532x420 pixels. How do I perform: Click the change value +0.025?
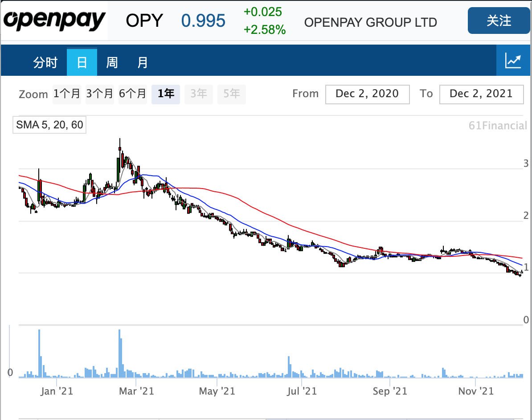tap(262, 12)
